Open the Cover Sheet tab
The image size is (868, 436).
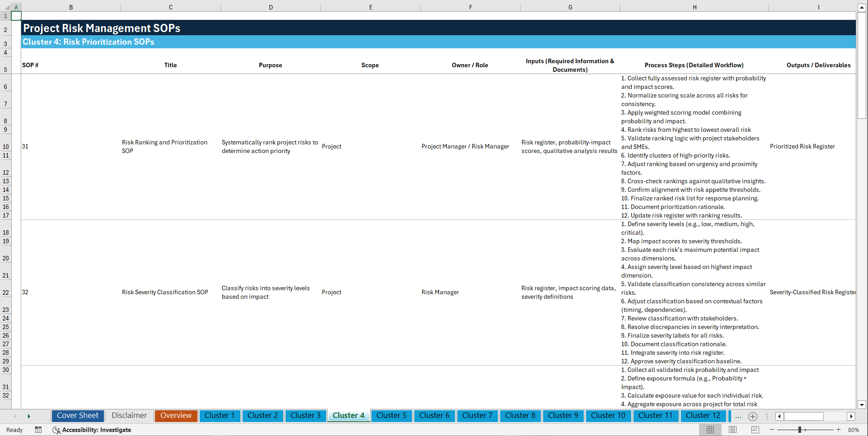[x=77, y=415]
